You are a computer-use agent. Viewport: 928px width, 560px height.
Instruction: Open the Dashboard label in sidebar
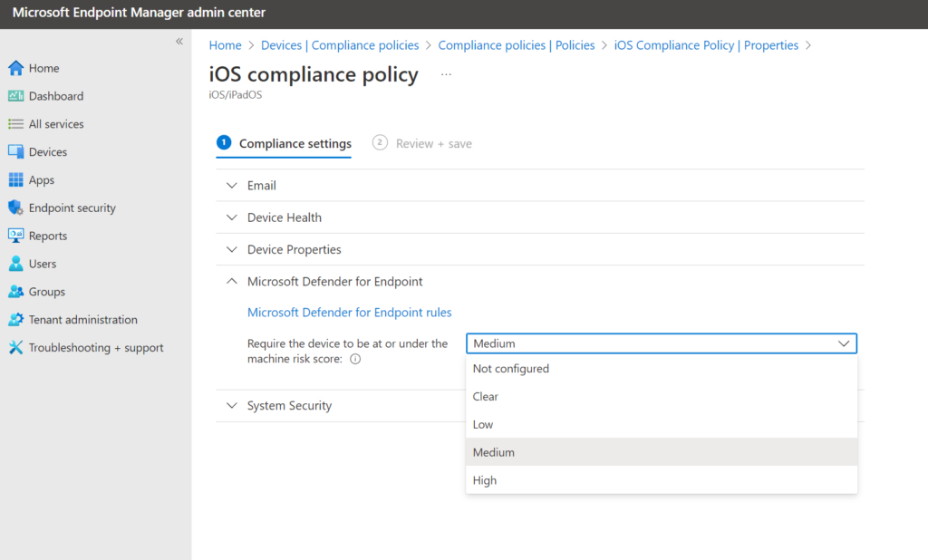coord(56,96)
